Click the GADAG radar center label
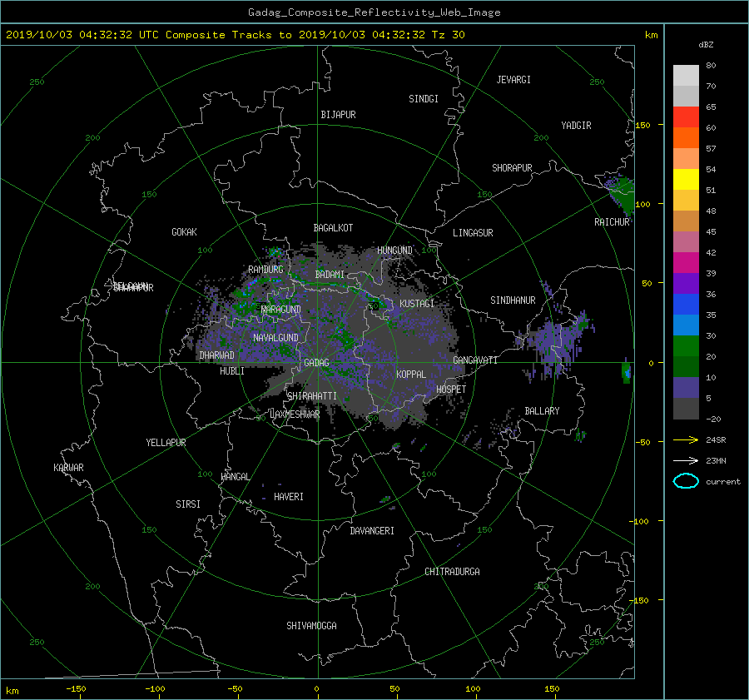 pos(317,363)
